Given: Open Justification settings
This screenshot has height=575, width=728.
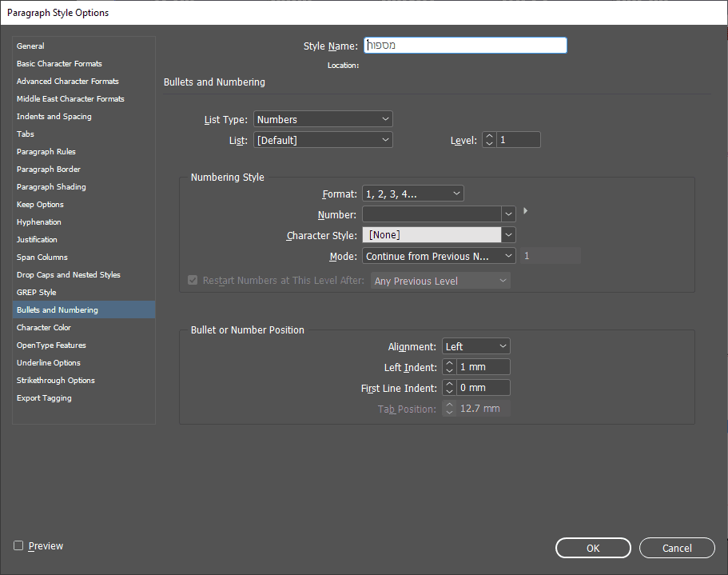Looking at the screenshot, I should 84,240.
